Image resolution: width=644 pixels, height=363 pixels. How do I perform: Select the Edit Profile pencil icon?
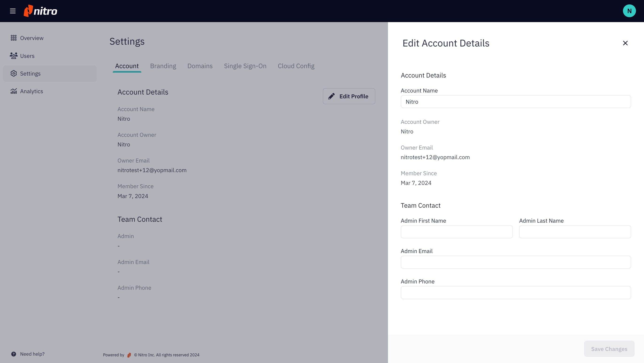pyautogui.click(x=331, y=96)
